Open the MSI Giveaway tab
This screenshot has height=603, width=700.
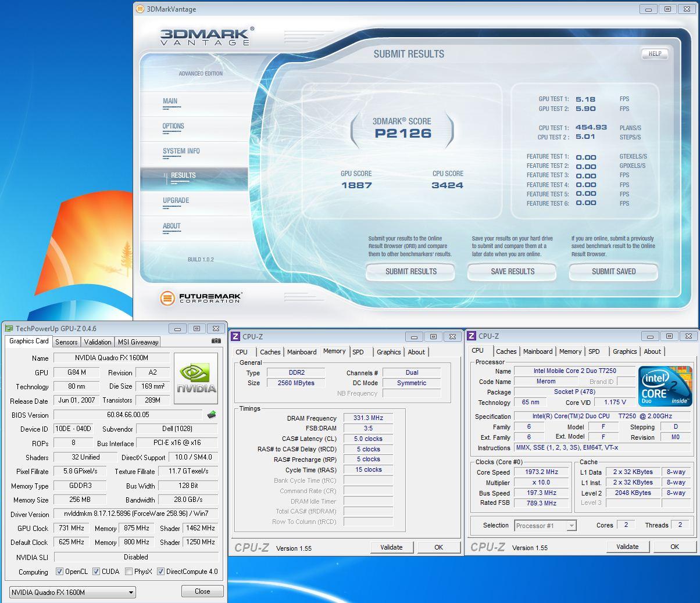click(138, 342)
